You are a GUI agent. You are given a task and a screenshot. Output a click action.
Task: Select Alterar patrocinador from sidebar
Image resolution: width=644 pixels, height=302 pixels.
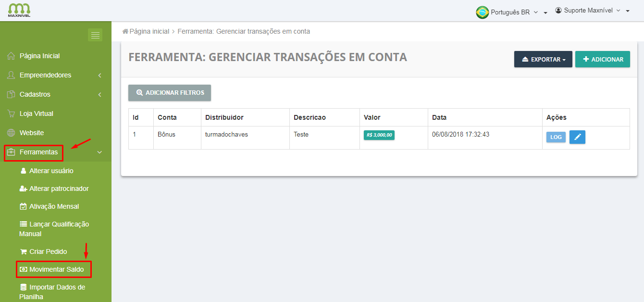pyautogui.click(x=59, y=189)
